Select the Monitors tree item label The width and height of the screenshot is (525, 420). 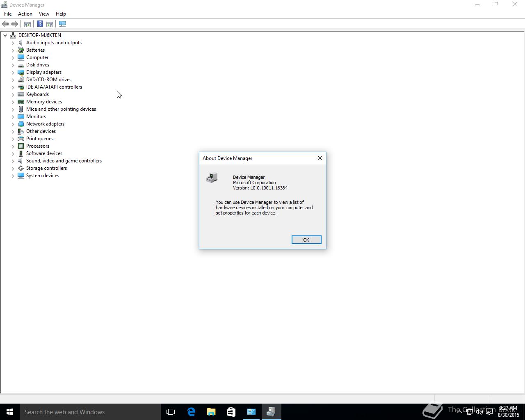(x=36, y=116)
